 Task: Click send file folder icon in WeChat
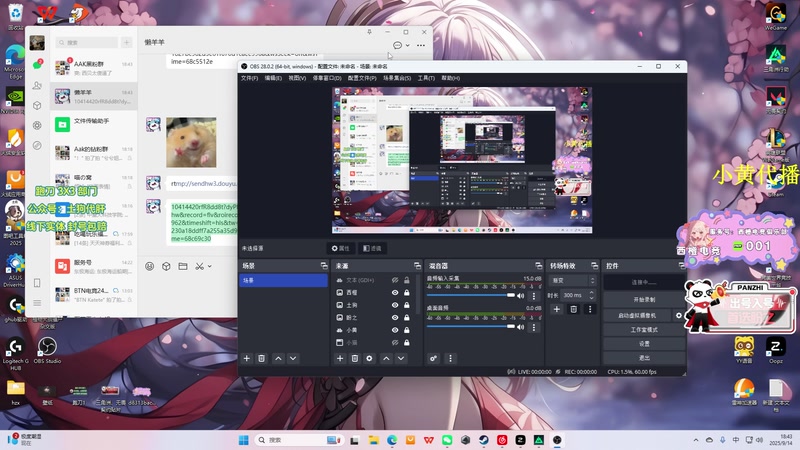183,266
